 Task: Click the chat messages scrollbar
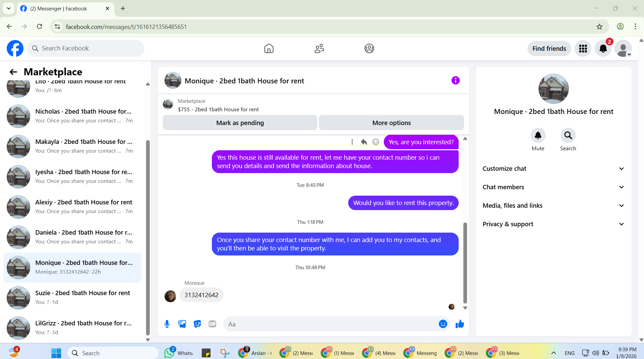click(x=465, y=263)
